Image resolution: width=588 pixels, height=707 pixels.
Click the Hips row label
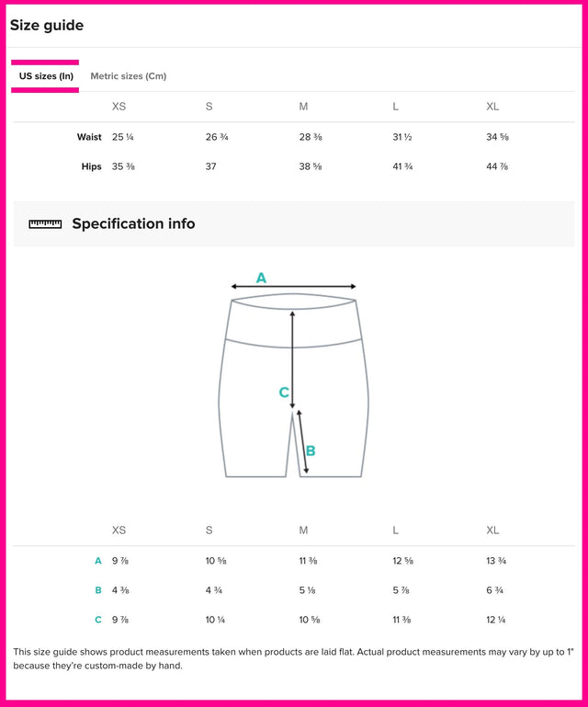pyautogui.click(x=91, y=166)
